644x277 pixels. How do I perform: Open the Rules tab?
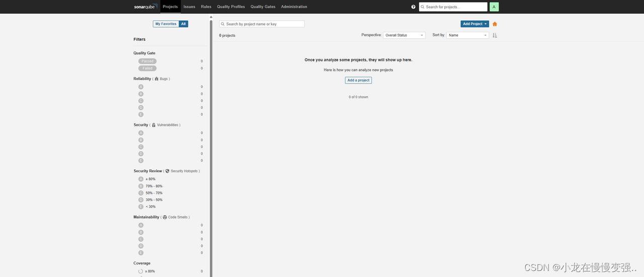point(206,7)
